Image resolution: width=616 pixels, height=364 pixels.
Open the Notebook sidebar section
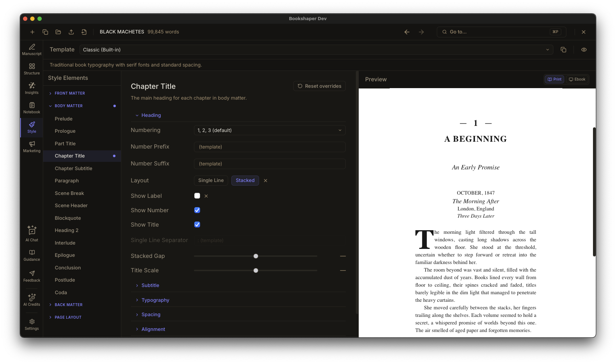[x=32, y=108]
